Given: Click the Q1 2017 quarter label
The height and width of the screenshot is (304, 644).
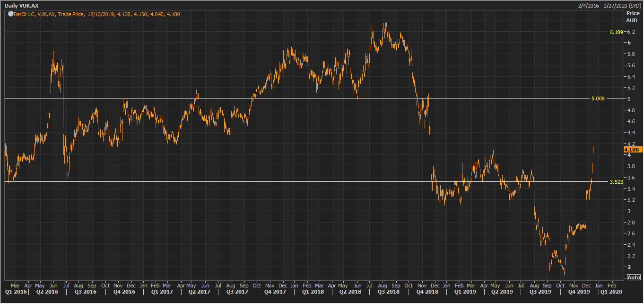Looking at the screenshot, I should [162, 292].
